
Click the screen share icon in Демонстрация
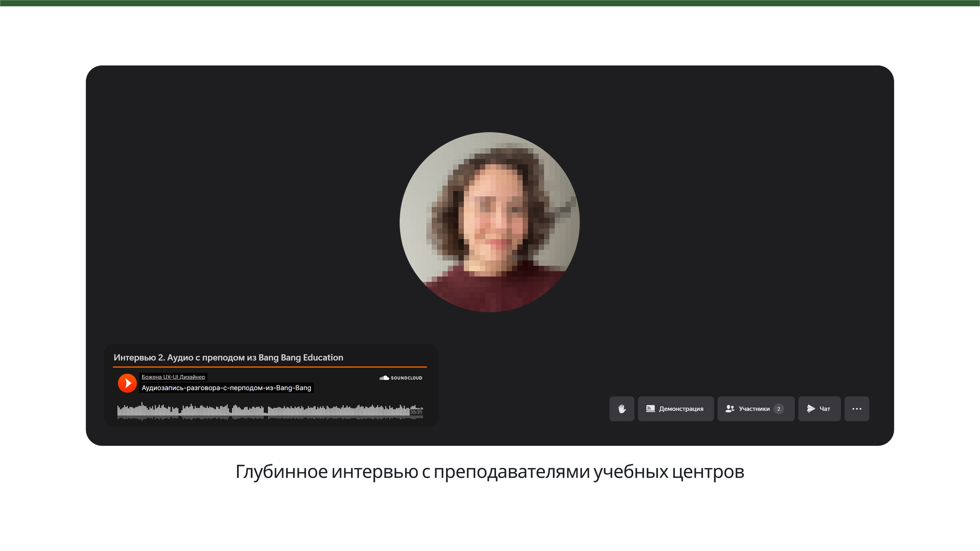650,409
